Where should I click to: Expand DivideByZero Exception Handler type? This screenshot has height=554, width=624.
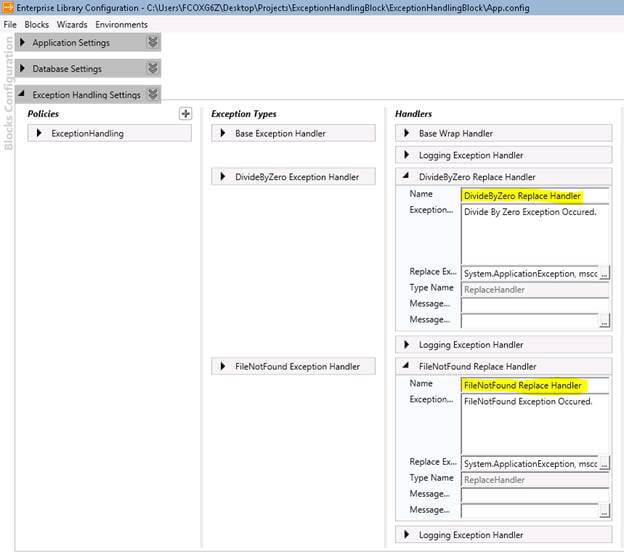tap(222, 177)
